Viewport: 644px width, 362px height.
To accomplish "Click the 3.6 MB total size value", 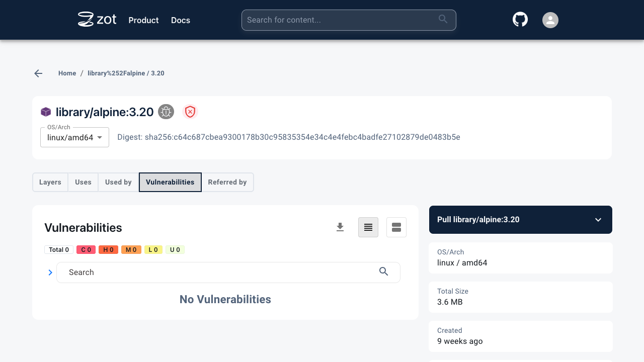I will [x=450, y=302].
